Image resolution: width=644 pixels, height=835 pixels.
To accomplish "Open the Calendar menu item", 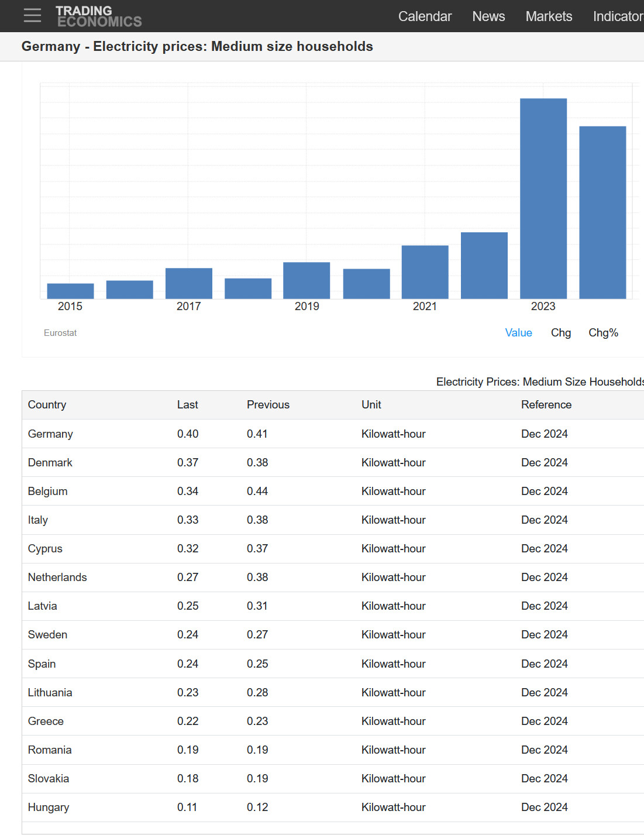I will [425, 16].
